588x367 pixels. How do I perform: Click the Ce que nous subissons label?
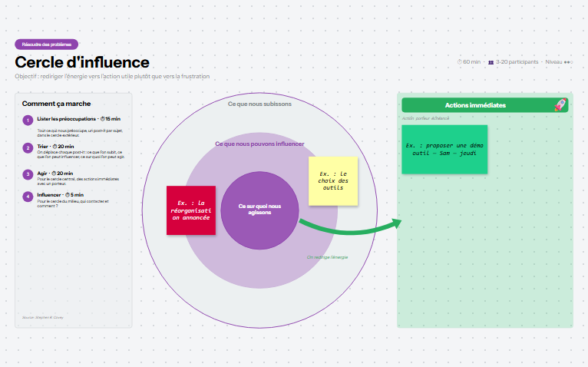259,104
